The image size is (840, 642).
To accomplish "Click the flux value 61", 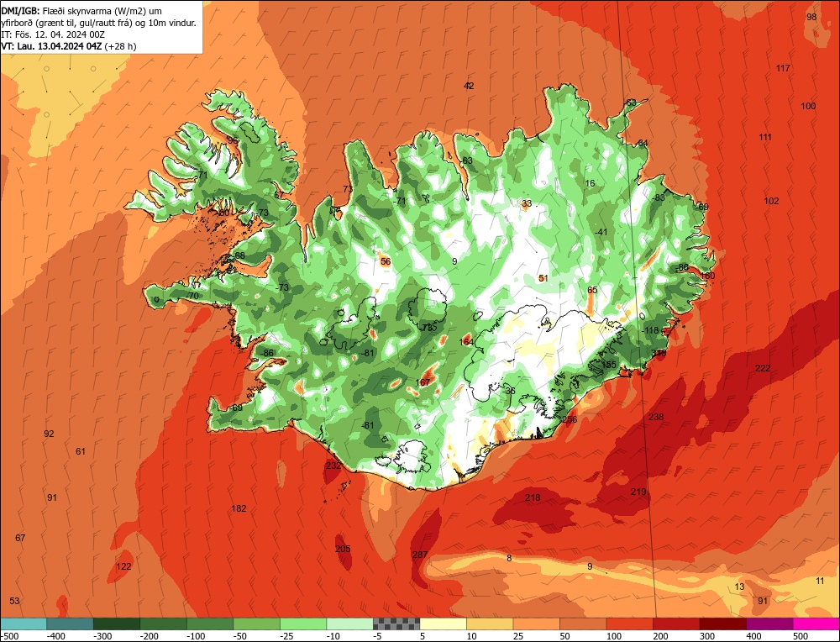I will tap(81, 451).
